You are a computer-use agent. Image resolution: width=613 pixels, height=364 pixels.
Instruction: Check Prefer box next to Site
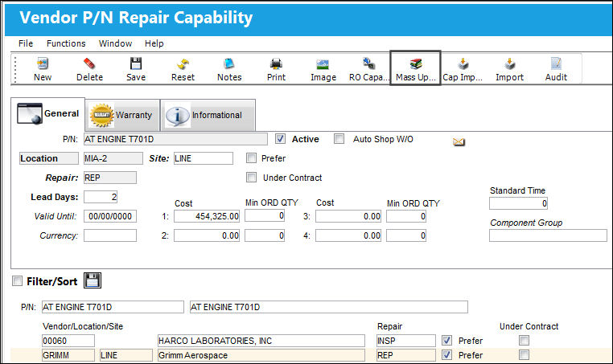point(251,158)
